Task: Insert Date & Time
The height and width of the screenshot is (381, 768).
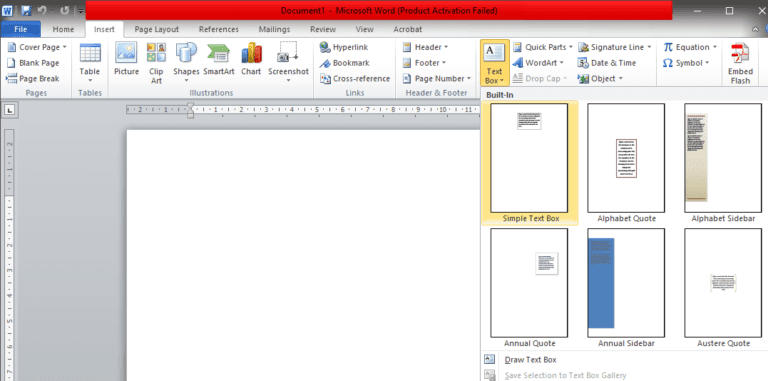Action: [x=607, y=63]
